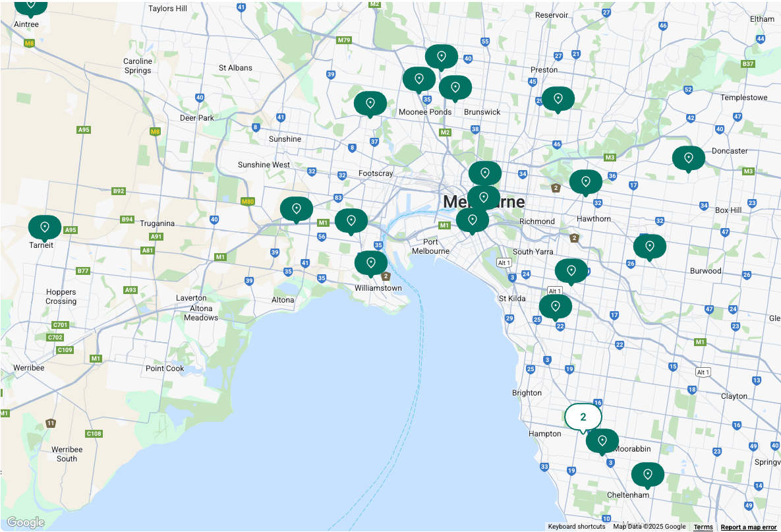Click the store marker above Tarneit

(x=45, y=227)
